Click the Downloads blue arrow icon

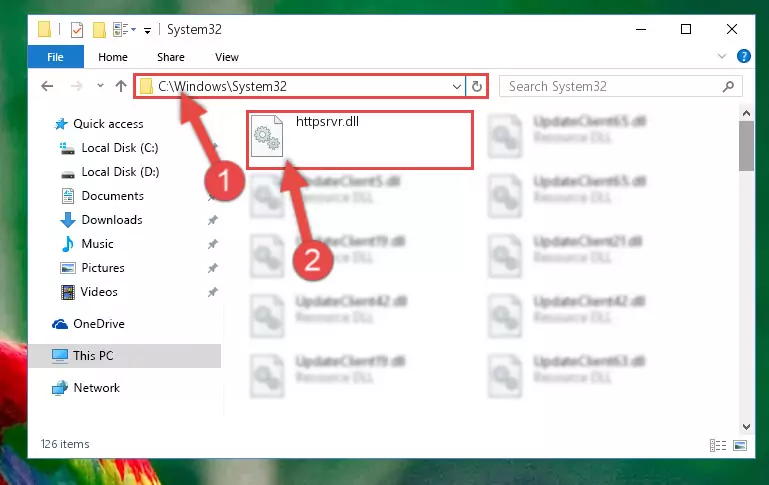(68, 220)
